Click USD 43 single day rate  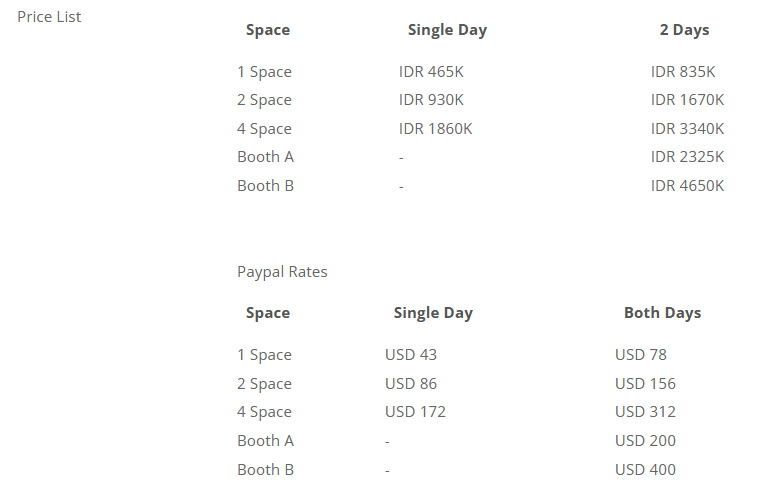point(410,355)
